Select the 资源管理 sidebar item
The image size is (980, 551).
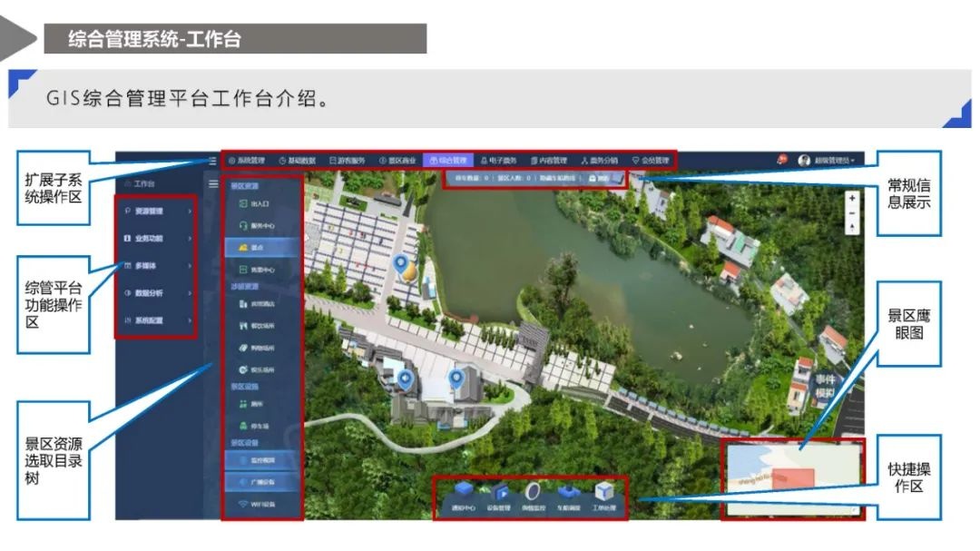coord(156,212)
